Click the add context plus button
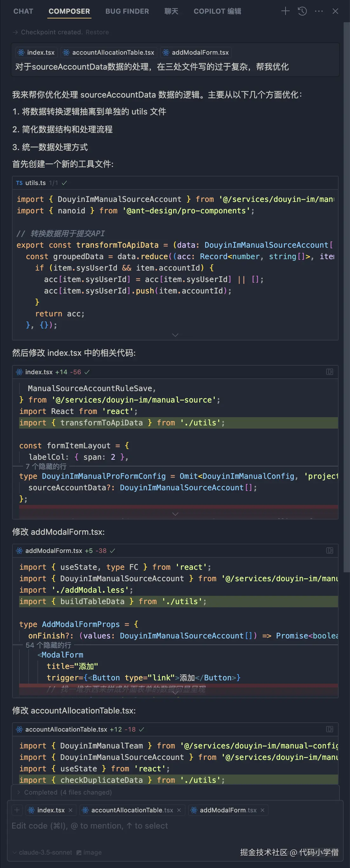350x868 pixels. click(17, 810)
